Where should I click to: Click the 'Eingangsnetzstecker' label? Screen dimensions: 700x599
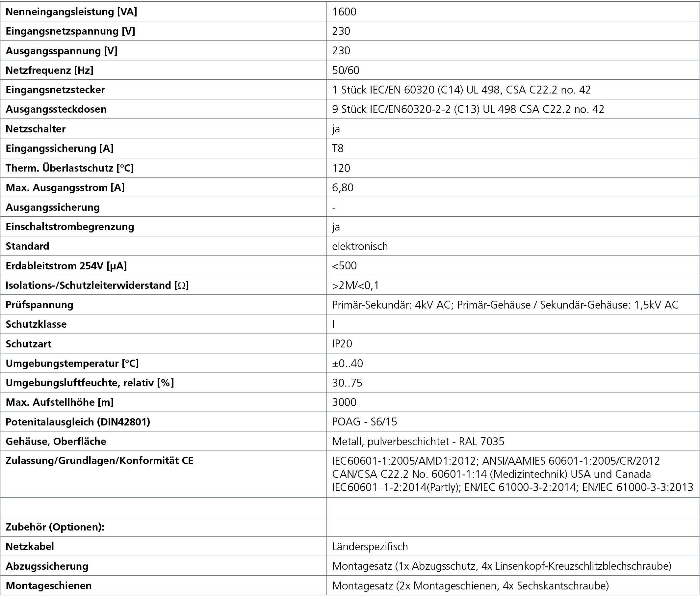coord(55,90)
